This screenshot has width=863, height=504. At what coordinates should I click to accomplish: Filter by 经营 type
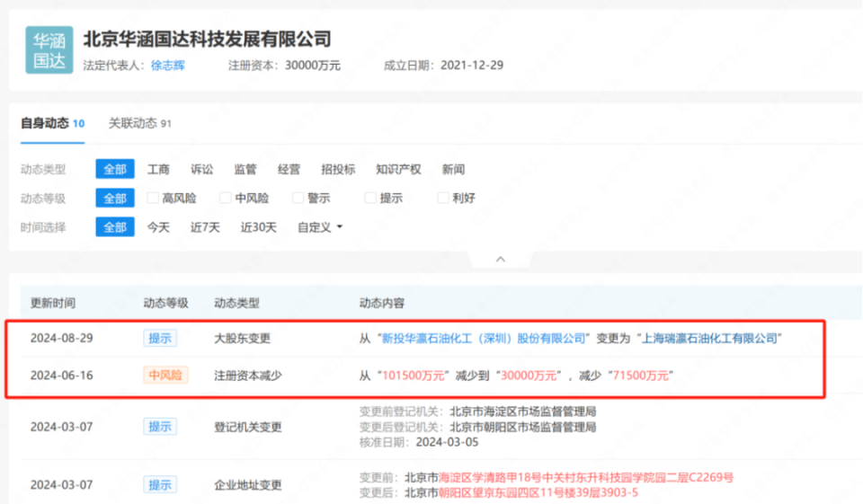pyautogui.click(x=289, y=170)
